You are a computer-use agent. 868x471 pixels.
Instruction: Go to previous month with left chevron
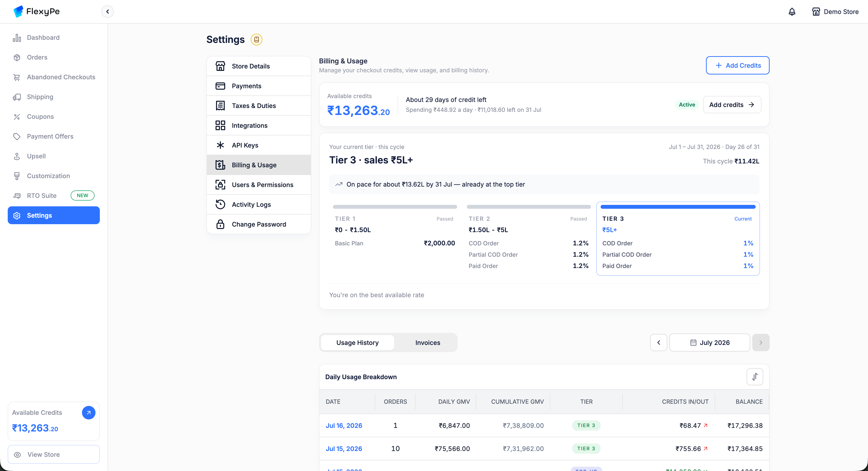point(659,343)
